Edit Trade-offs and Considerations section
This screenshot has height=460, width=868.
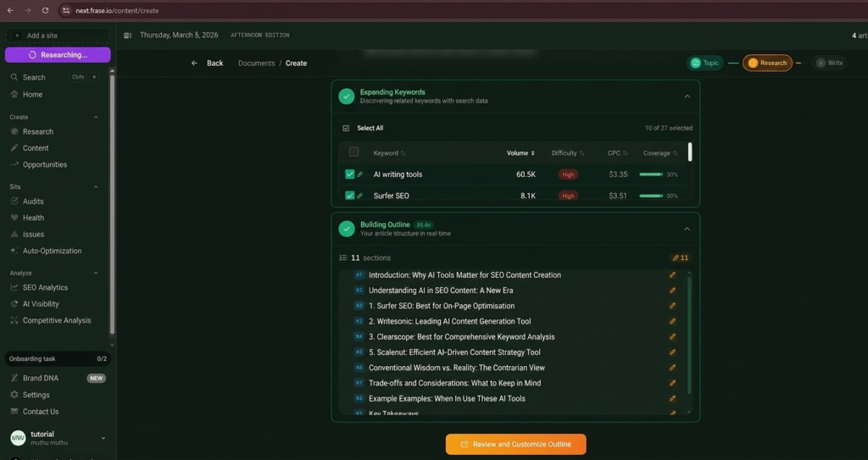(672, 383)
